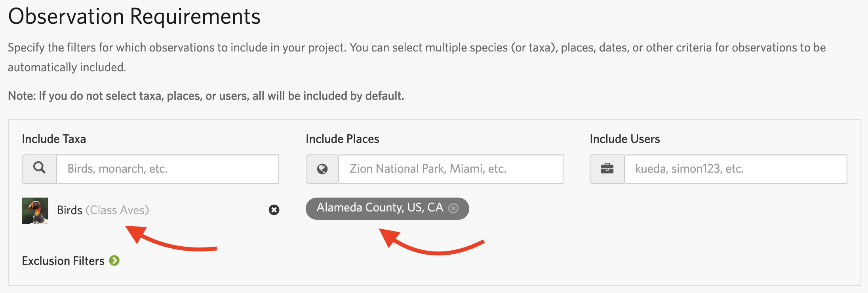The image size is (868, 293).
Task: Click the note about default inclusion
Action: click(x=206, y=96)
